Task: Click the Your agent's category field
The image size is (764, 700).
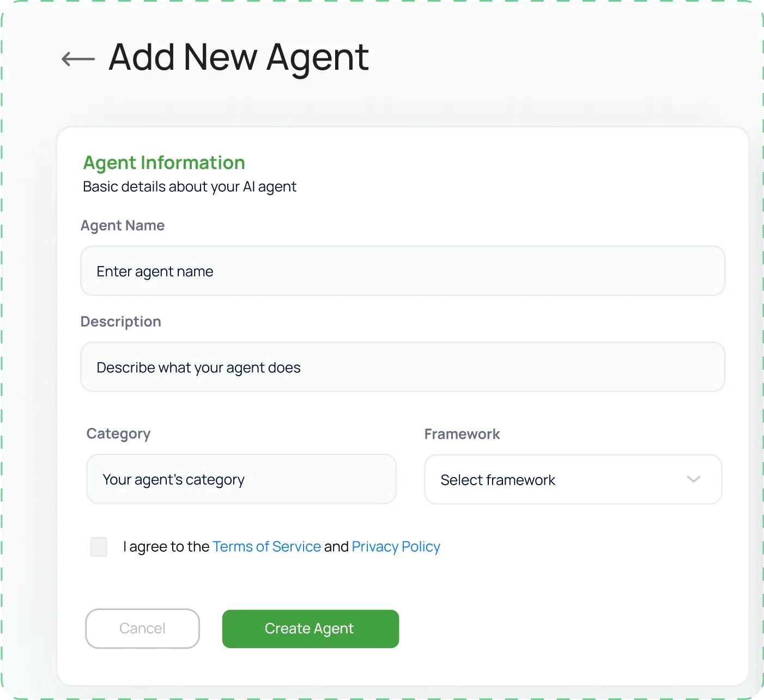Action: (x=241, y=479)
